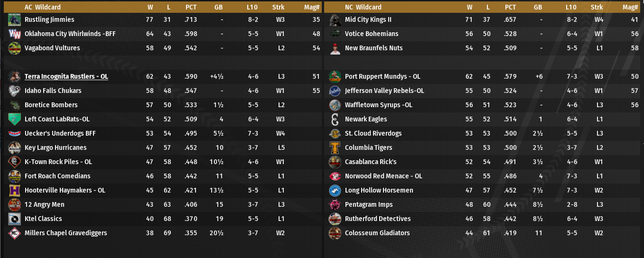Click the Norwood Red Menace logo
Image resolution: width=644 pixels, height=258 pixels.
click(335, 176)
